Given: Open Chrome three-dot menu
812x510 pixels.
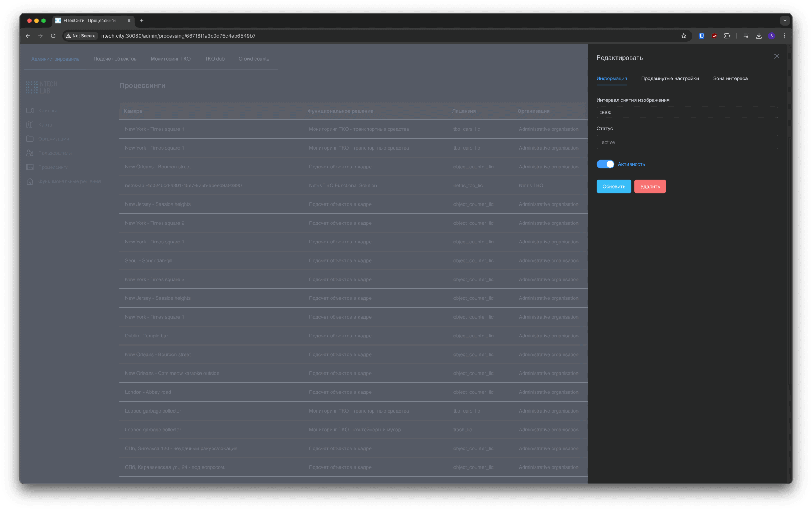Looking at the screenshot, I should click(784, 36).
